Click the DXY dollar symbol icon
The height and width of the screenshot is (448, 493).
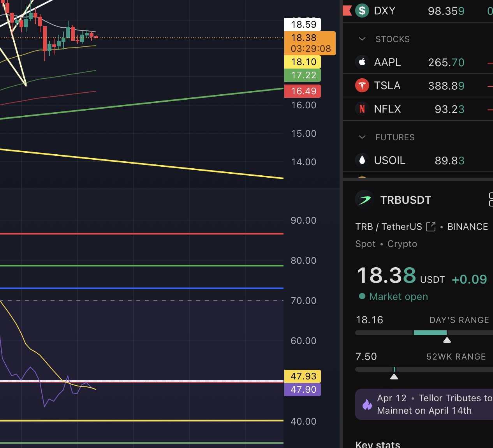click(362, 11)
